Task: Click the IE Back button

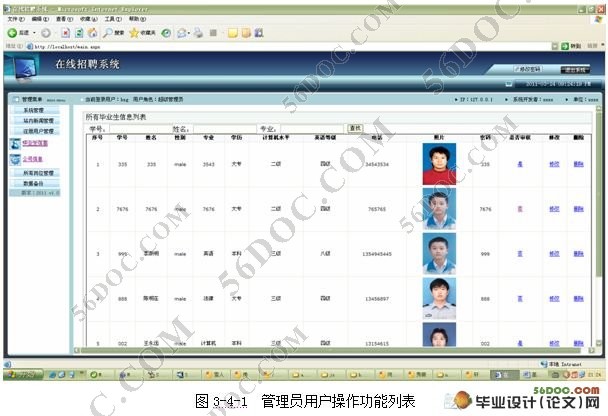Action: point(17,32)
